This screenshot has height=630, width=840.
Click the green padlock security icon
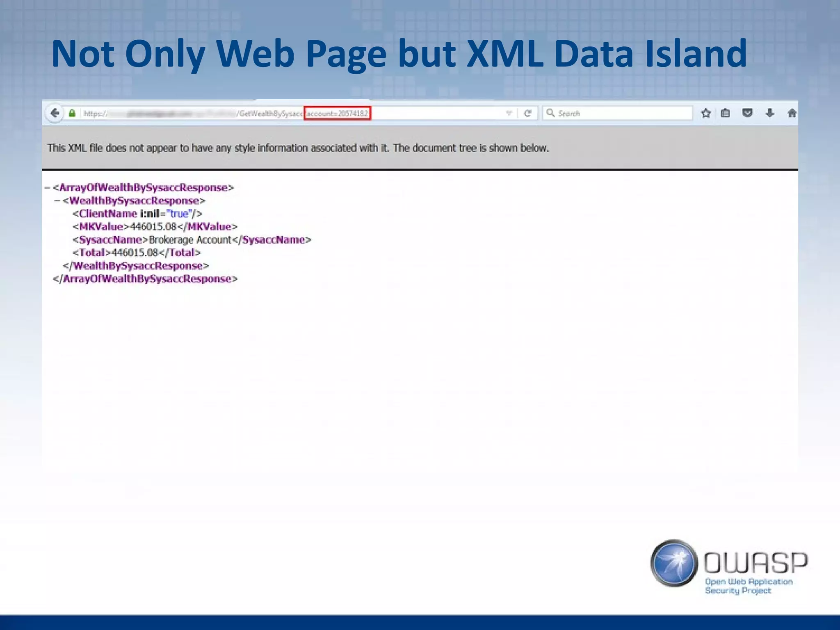(x=72, y=114)
